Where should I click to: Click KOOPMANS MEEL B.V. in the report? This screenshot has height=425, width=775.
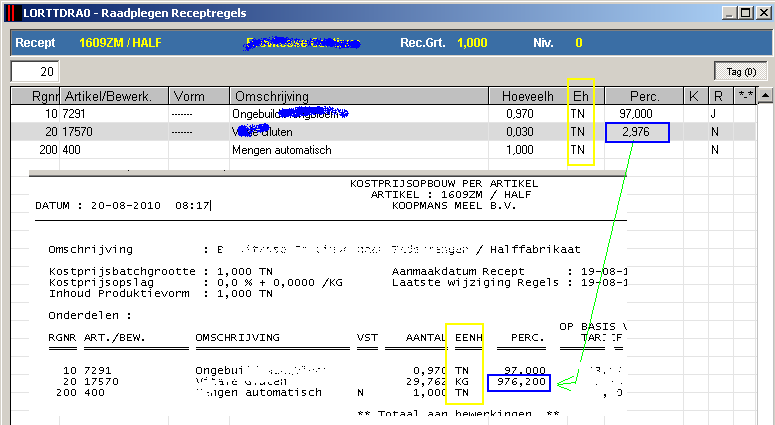(x=454, y=206)
